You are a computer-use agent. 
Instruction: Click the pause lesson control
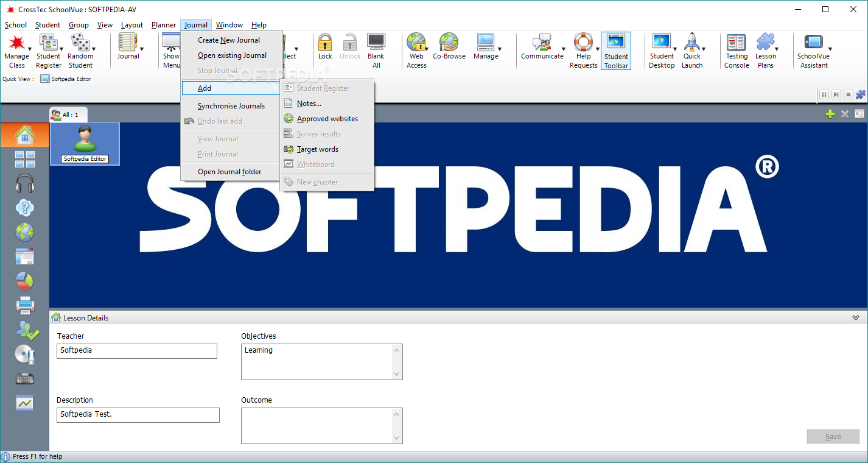824,94
